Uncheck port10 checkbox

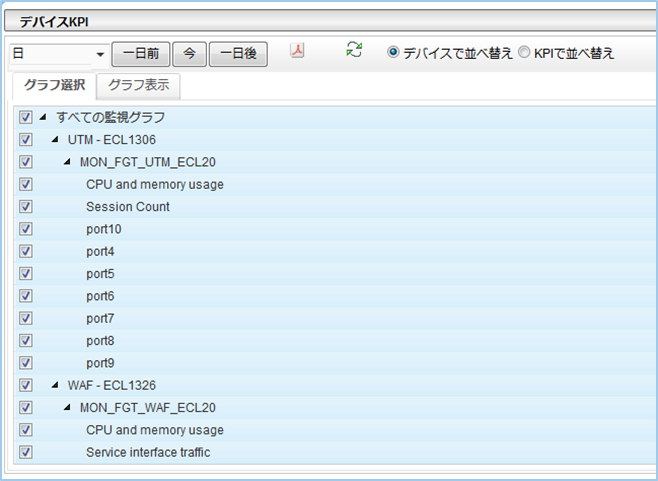pos(26,229)
